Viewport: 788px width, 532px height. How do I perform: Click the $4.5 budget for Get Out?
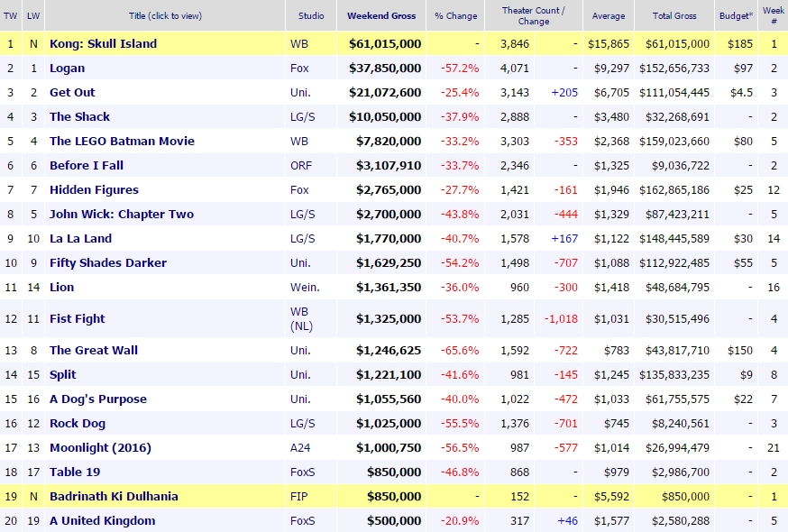[x=741, y=93]
